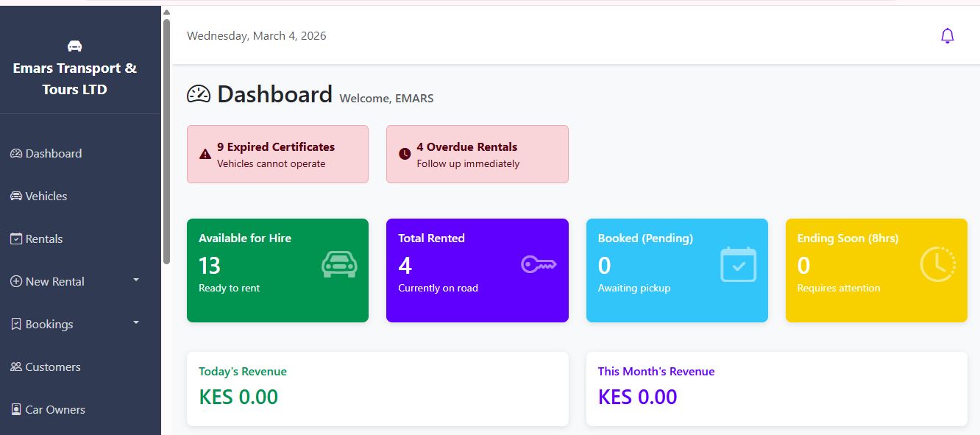Click the Today's Revenue card
980x435 pixels.
pos(377,389)
